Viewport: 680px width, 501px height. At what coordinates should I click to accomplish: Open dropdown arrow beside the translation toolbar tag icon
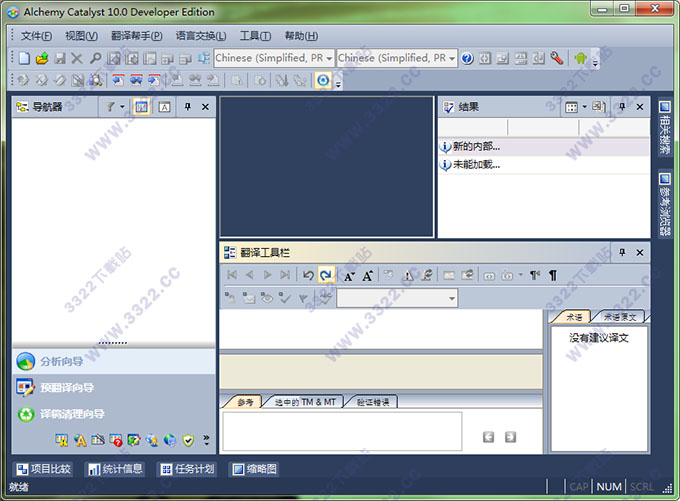[x=520, y=275]
